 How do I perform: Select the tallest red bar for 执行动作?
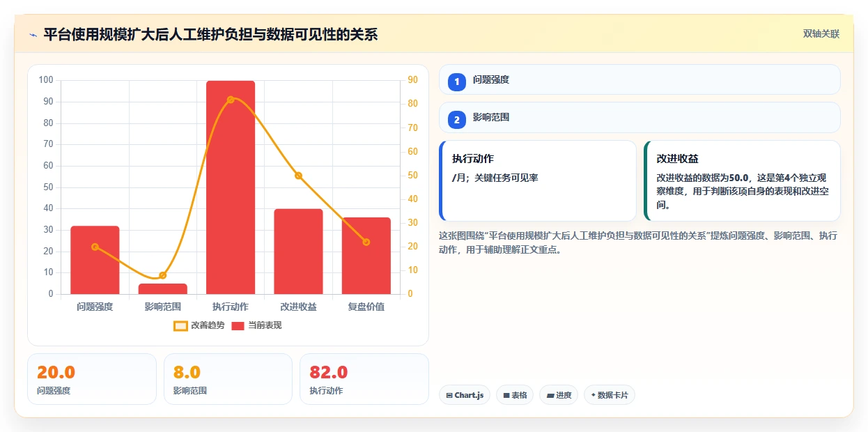coord(231,187)
